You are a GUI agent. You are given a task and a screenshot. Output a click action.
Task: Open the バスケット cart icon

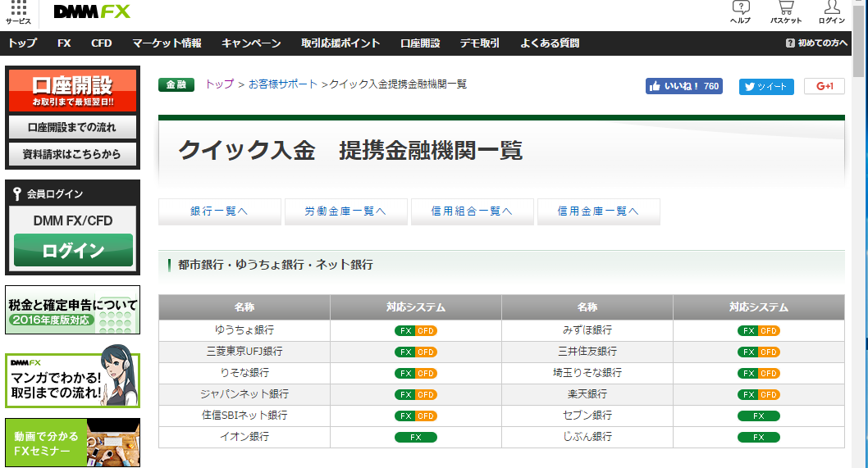coord(785,12)
